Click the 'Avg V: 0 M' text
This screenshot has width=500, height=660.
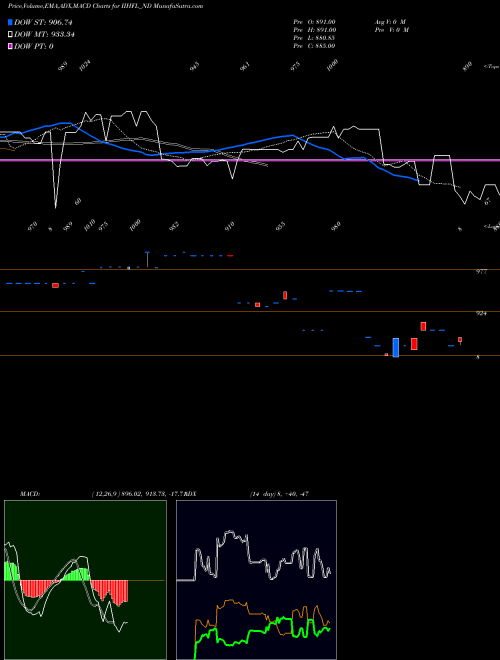389,21
